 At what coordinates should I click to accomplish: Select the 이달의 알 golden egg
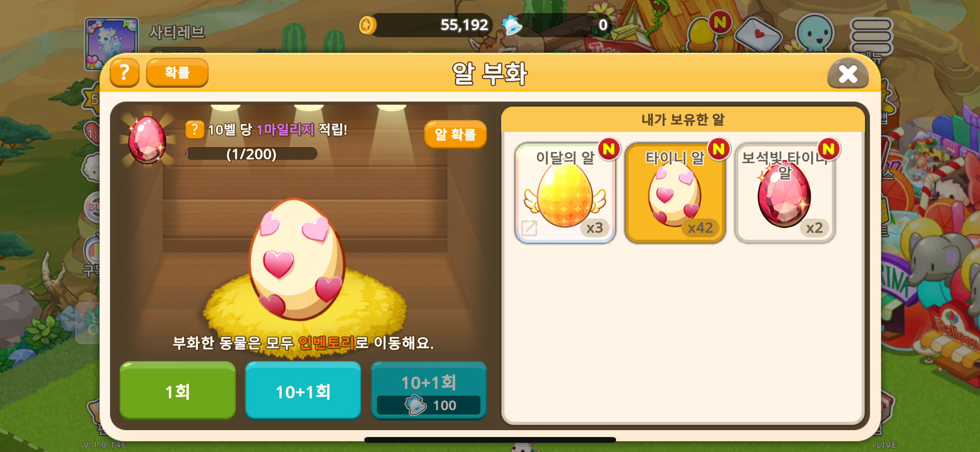(x=565, y=193)
